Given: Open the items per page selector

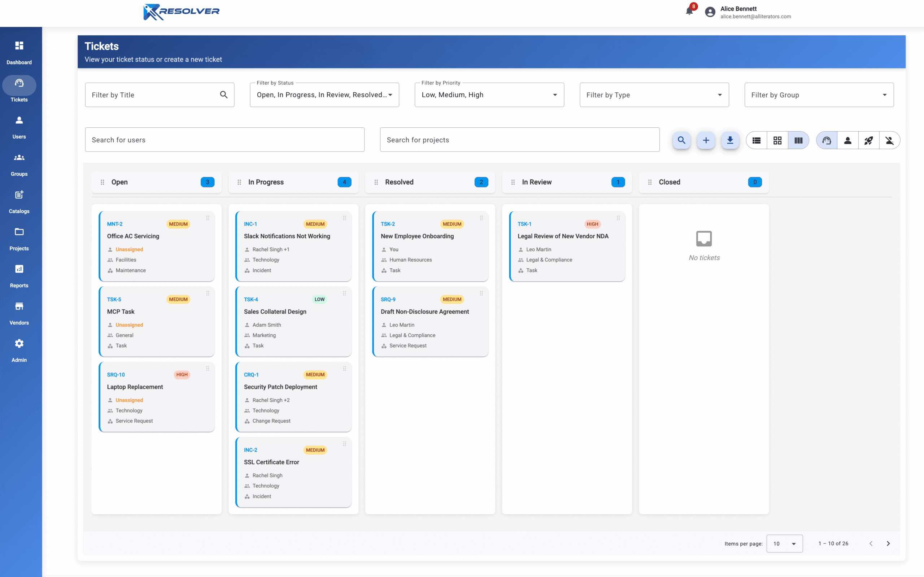Looking at the screenshot, I should click(784, 543).
